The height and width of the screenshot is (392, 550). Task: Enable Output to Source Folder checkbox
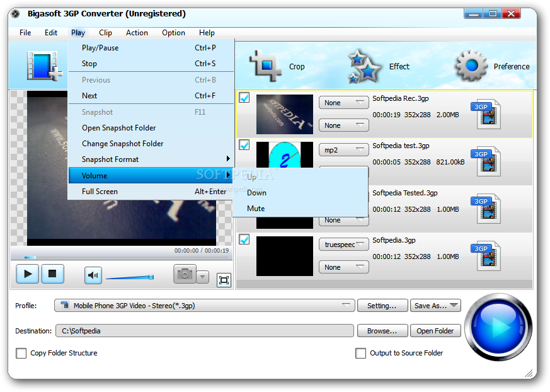(x=360, y=353)
